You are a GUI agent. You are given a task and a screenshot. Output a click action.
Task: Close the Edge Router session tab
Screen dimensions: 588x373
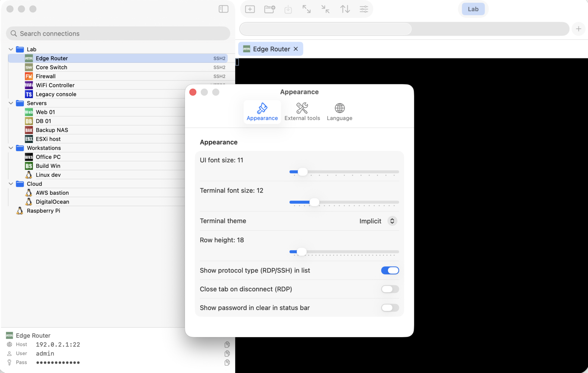296,49
